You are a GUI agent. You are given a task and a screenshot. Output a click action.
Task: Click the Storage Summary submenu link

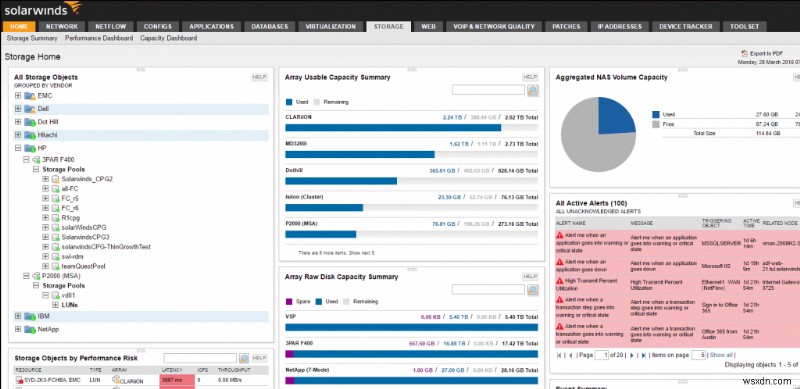[x=32, y=38]
